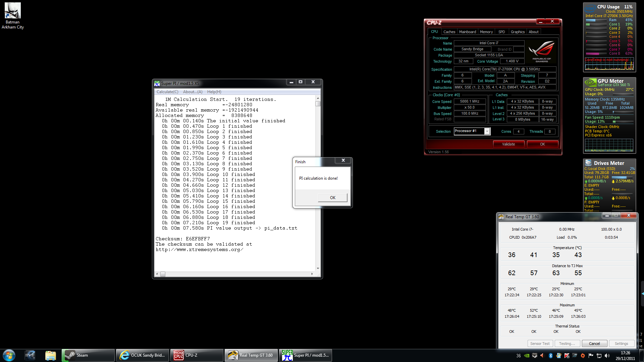
Task: Click Testing... button in Real Temp
Action: 567,344
